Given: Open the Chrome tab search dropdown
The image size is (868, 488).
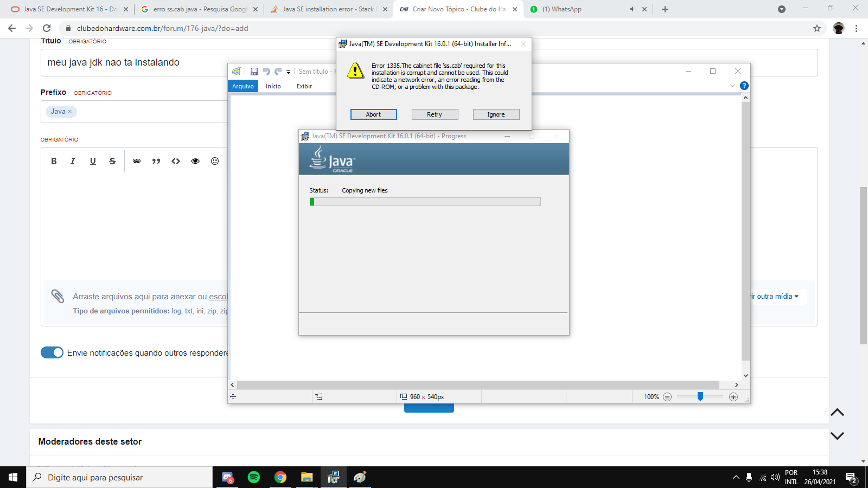Looking at the screenshot, I should pos(782,9).
